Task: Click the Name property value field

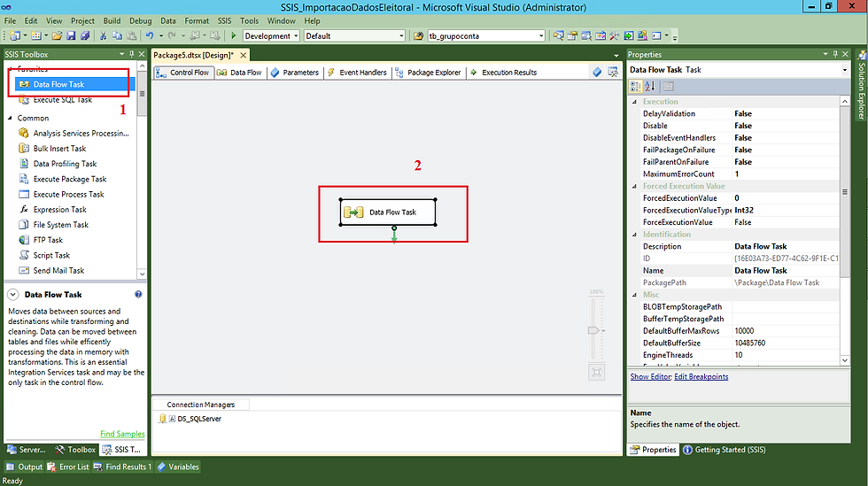Action: pos(787,271)
